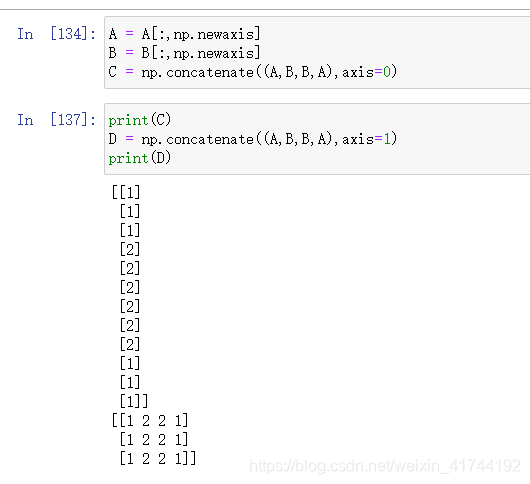Click the D = np.concatenate axis=1 line
The image size is (530, 484).
coord(252,139)
